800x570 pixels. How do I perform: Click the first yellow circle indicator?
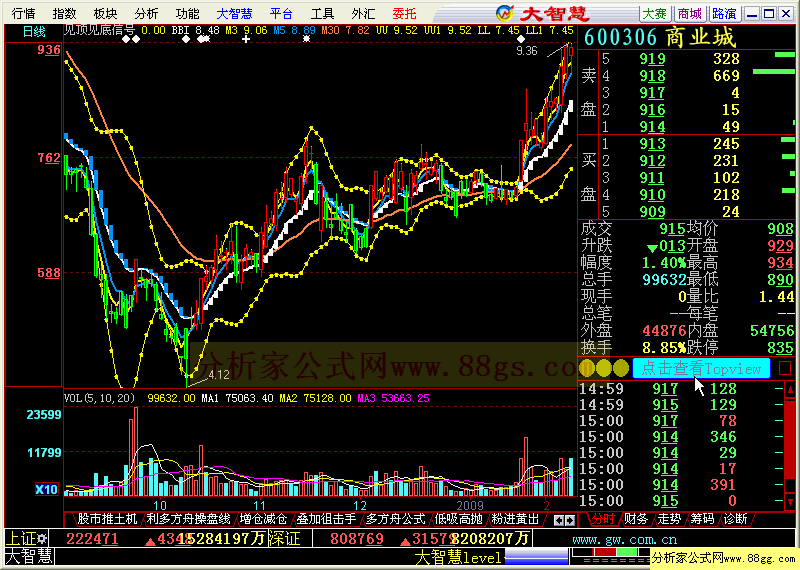[x=587, y=367]
